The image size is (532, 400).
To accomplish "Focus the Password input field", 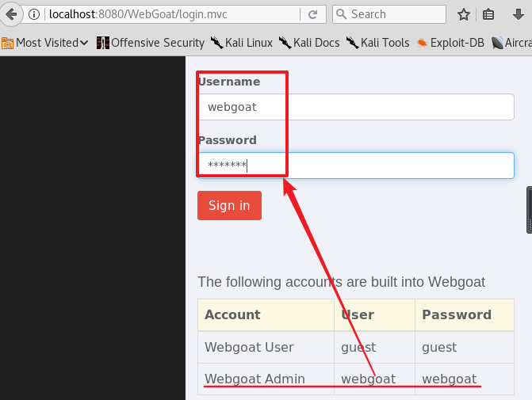I will (356, 166).
